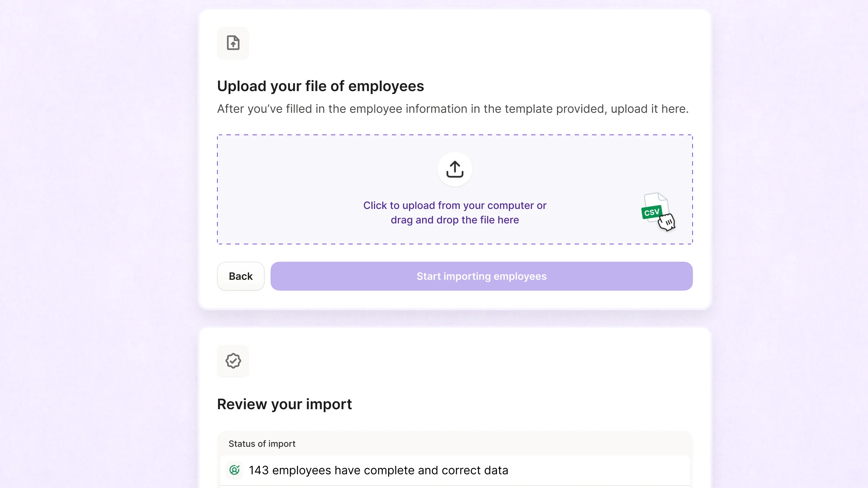Click the verified checkmark badge icon
868x488 pixels.
click(x=233, y=361)
